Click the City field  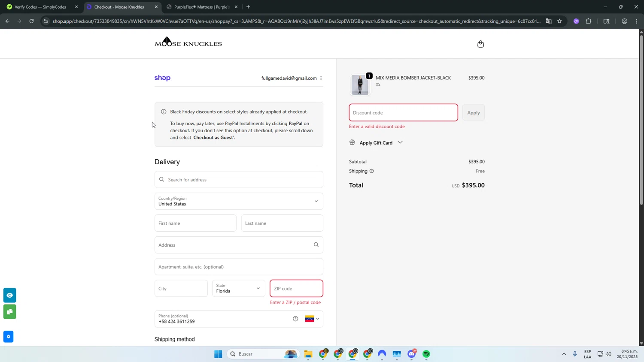(x=181, y=289)
